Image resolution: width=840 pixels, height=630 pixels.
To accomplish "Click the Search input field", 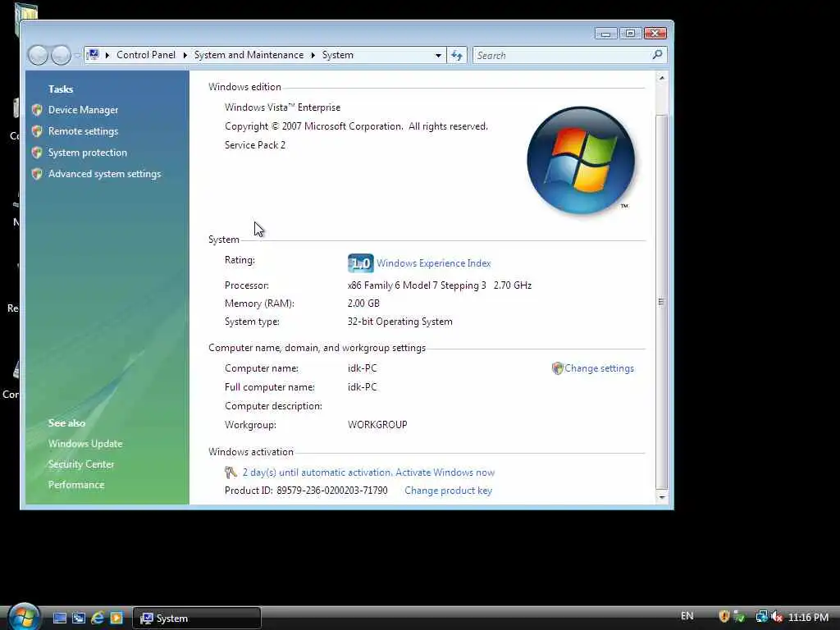I will [562, 55].
